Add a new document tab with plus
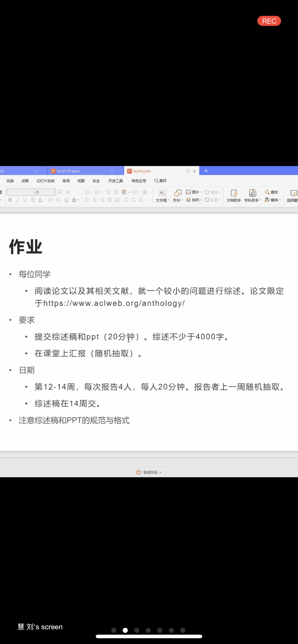The width and height of the screenshot is (298, 644). click(206, 171)
